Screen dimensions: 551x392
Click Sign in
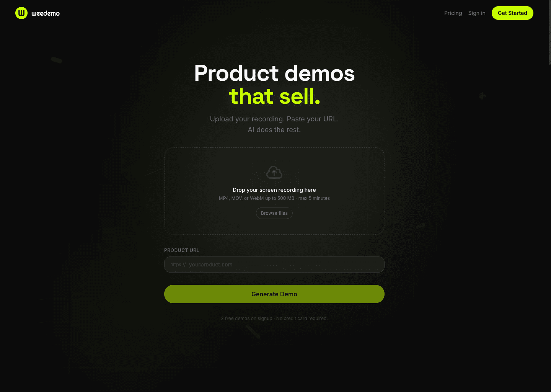click(x=477, y=13)
